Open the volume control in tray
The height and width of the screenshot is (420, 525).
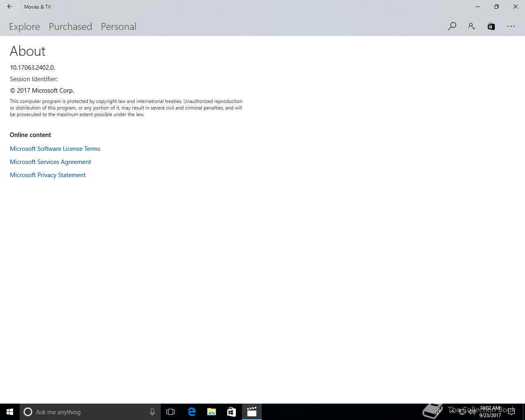pos(472,412)
